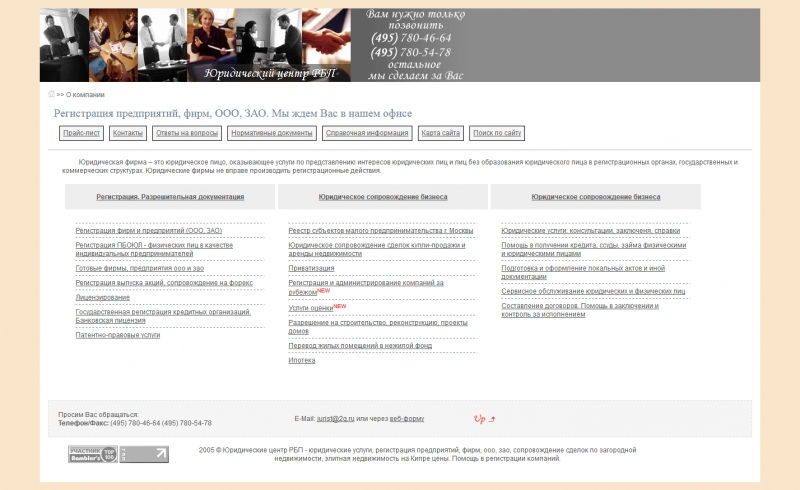This screenshot has width=800, height=490.
Task: Open 'Регистрация и администрирование компаний за рубежом'
Action: click(366, 287)
